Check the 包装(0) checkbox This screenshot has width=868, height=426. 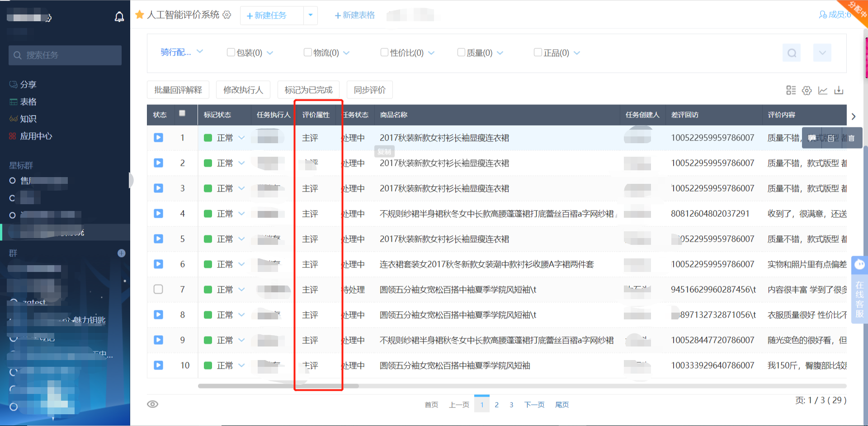(231, 52)
